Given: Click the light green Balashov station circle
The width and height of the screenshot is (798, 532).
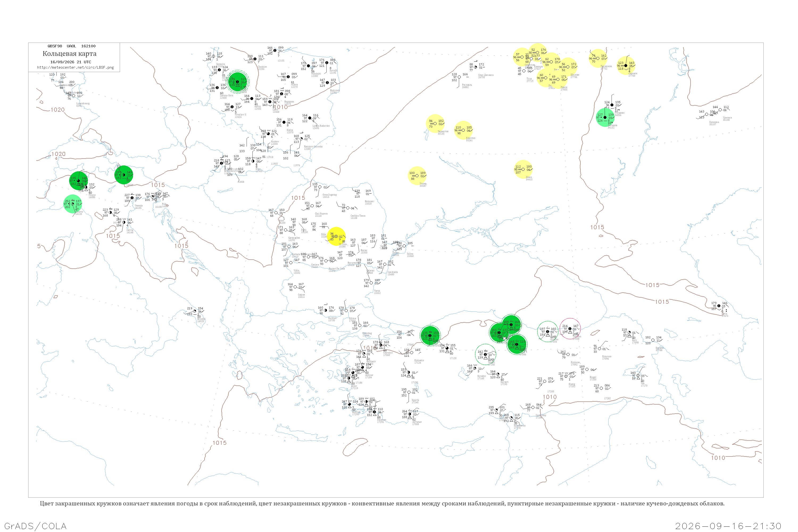Looking at the screenshot, I should (x=605, y=117).
